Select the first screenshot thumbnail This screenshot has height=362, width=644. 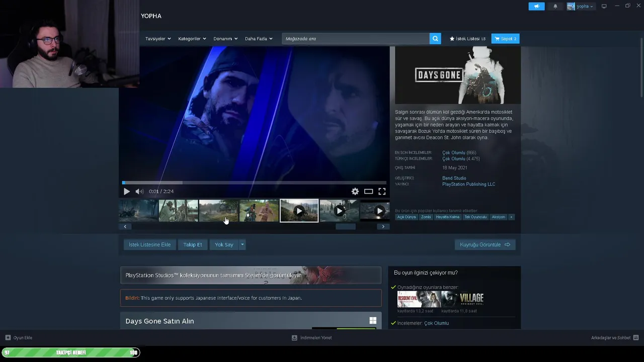tap(138, 211)
